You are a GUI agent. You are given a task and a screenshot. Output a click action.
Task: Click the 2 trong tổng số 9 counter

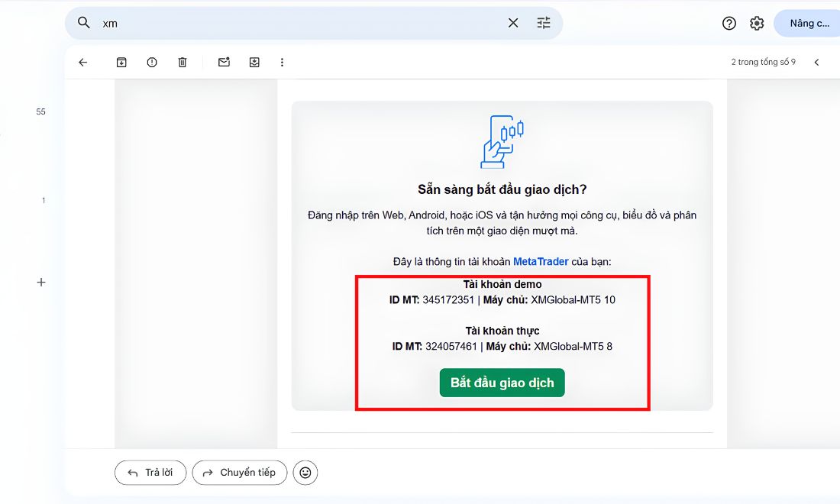click(x=764, y=62)
